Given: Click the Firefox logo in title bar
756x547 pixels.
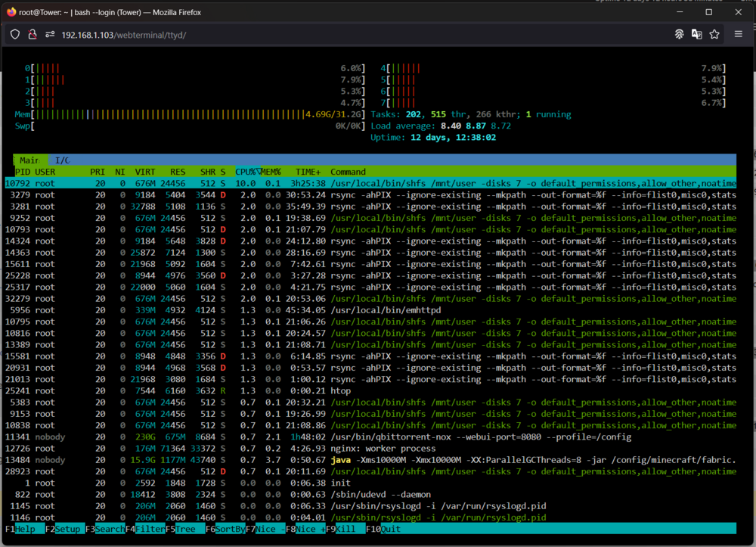Looking at the screenshot, I should click(x=11, y=12).
